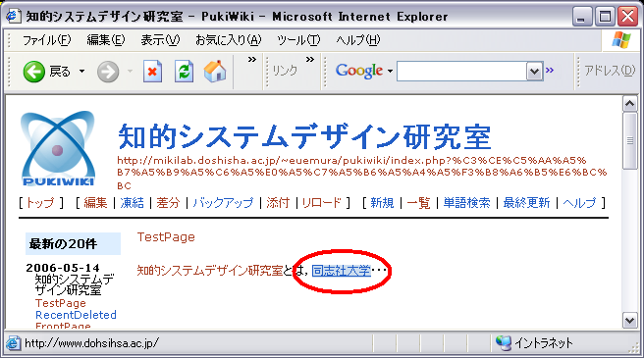The image size is (644, 359).
Task: Click the red 知的システムデザイン研究室 body link
Action: pyautogui.click(x=209, y=271)
